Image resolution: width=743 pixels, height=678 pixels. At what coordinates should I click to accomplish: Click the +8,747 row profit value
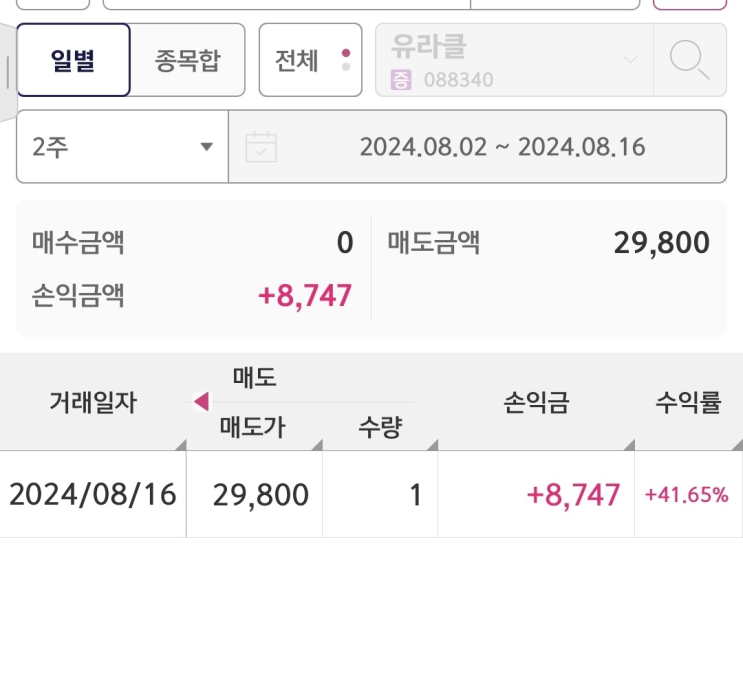click(x=573, y=494)
